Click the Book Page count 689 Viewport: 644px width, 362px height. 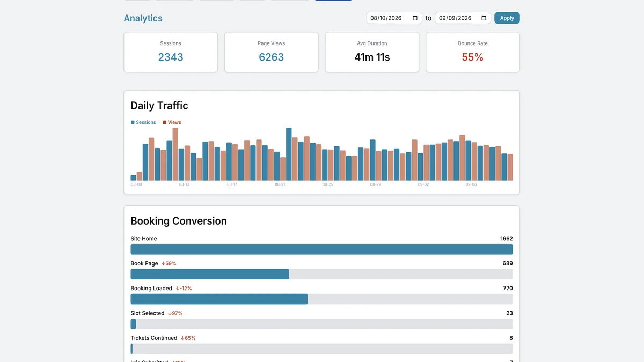(x=508, y=263)
